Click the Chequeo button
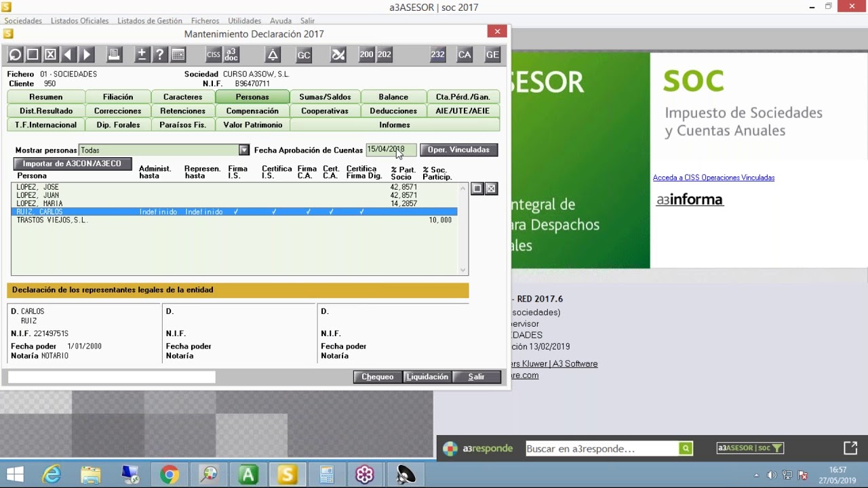 click(x=378, y=377)
